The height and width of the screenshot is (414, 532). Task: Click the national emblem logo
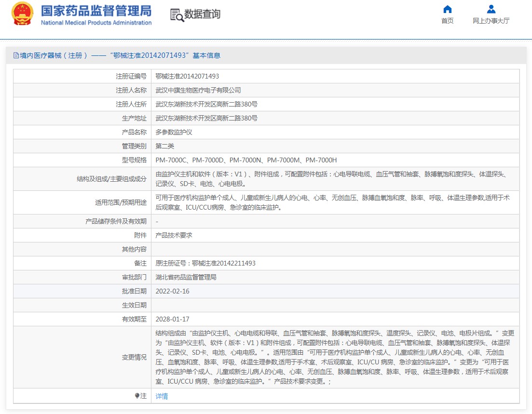point(22,13)
